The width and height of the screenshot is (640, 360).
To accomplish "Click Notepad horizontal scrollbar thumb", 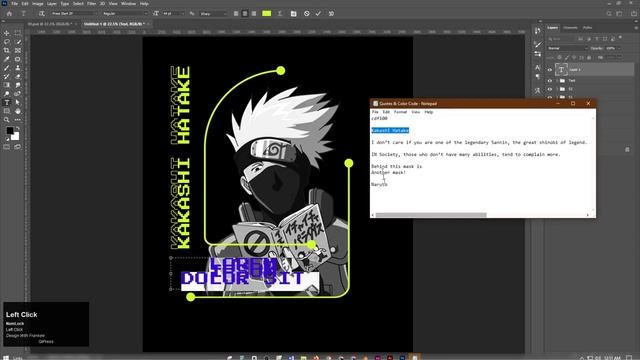I will coord(431,215).
